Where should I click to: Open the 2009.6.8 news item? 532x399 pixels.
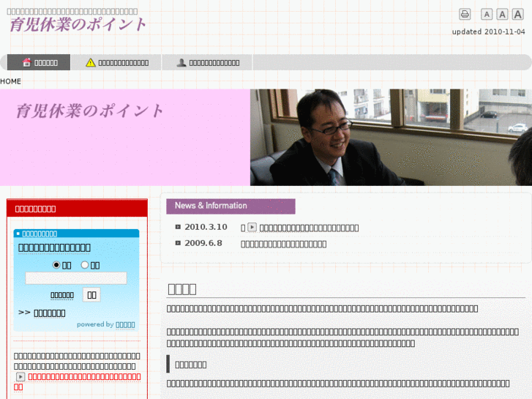(284, 244)
